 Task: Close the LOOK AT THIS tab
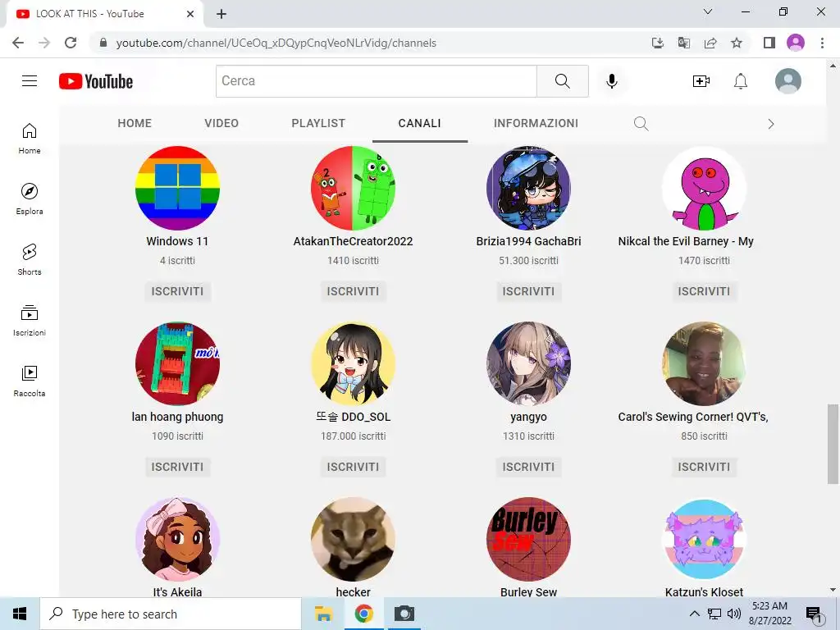[190, 14]
